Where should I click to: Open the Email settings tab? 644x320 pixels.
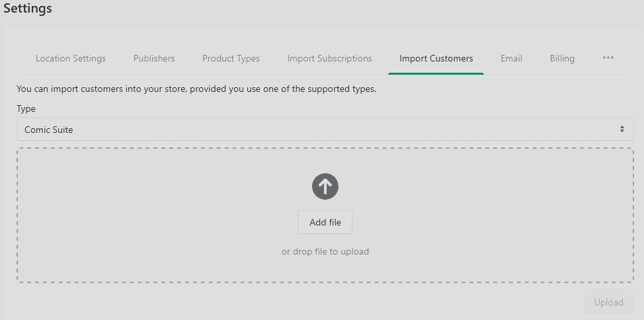click(x=511, y=58)
